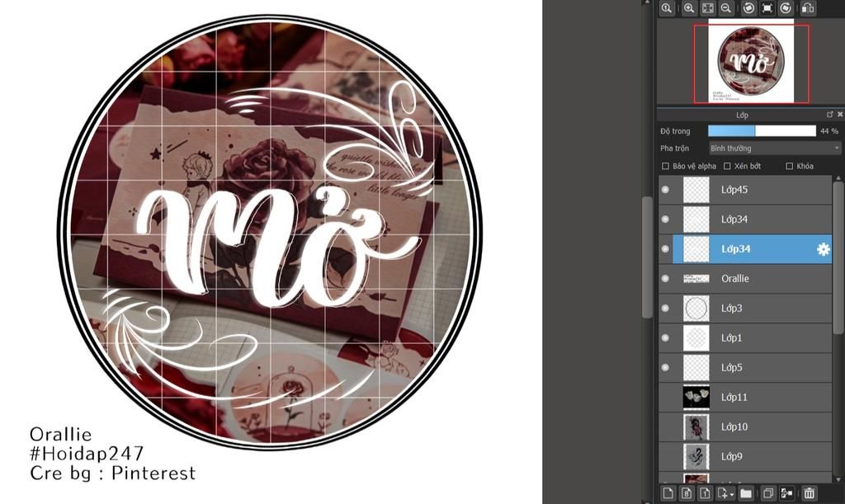Select the Orallie layer name
Screen dimensions: 845x504
pos(735,278)
